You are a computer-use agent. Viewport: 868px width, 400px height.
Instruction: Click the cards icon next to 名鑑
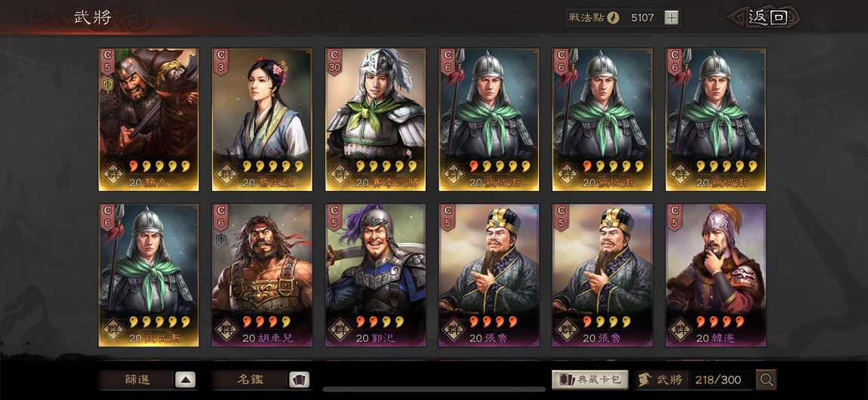299,380
